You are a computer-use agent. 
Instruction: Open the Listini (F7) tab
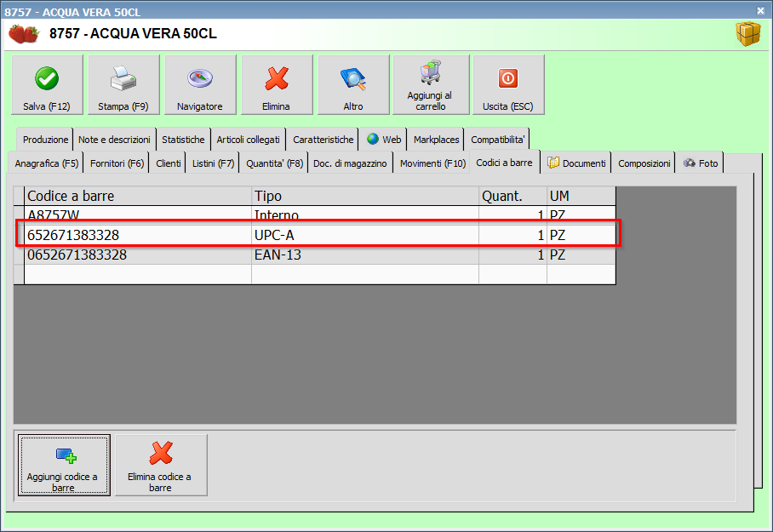(x=213, y=163)
